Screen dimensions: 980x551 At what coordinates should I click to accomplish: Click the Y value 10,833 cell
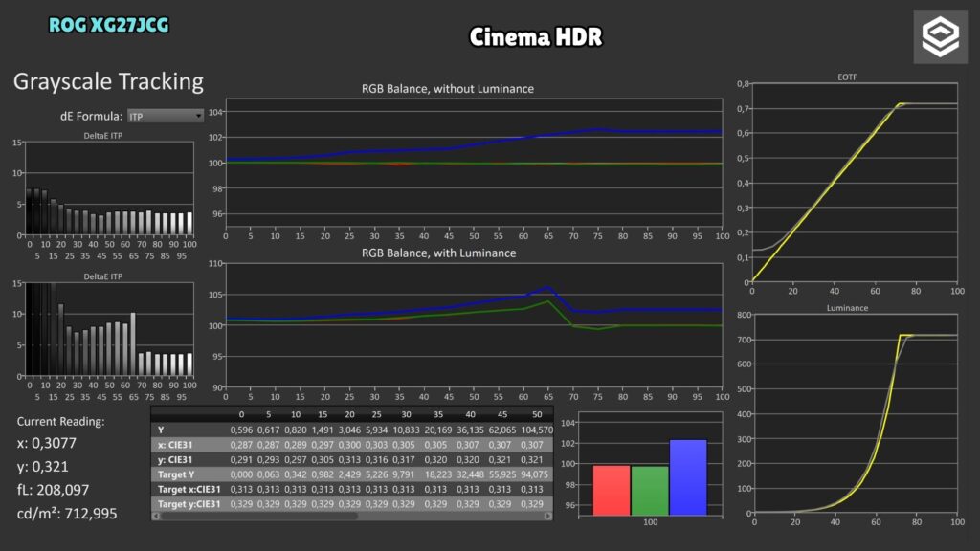pos(406,430)
